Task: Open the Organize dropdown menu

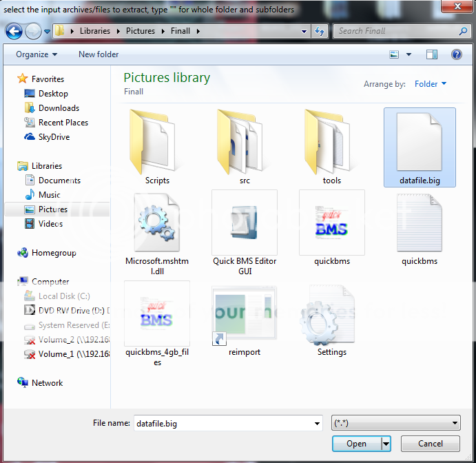Action: pyautogui.click(x=37, y=54)
